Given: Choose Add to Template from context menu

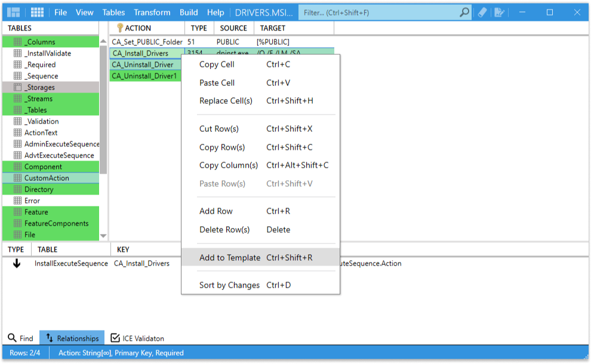Looking at the screenshot, I should coord(260,258).
